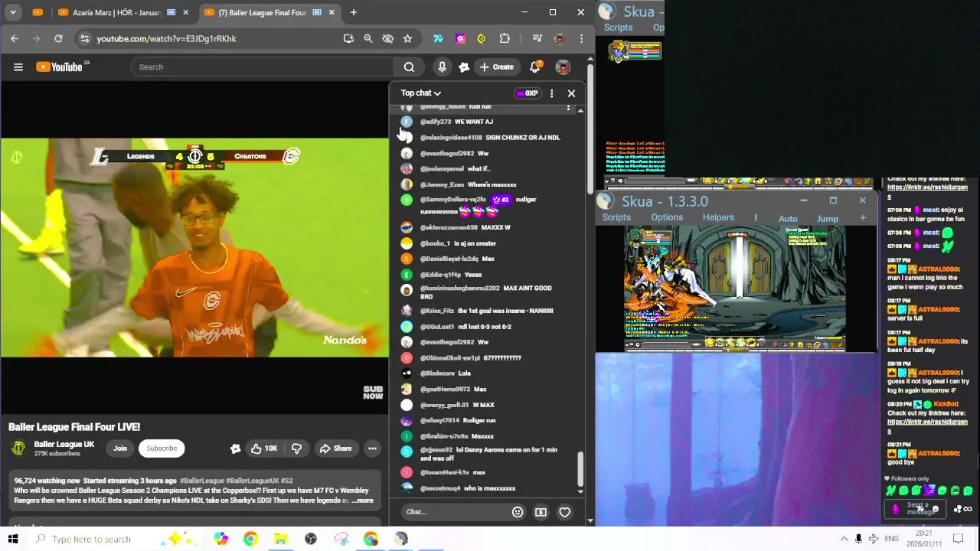Open the YouTube notifications bell
The height and width of the screenshot is (551, 980).
pyautogui.click(x=535, y=67)
